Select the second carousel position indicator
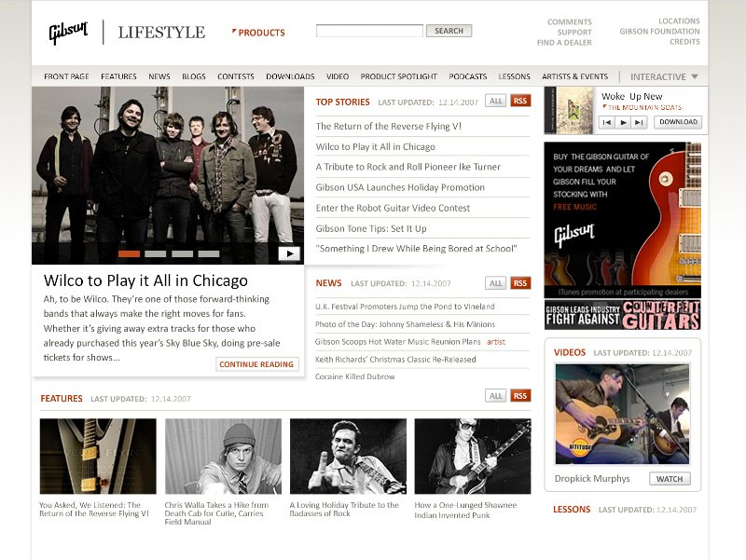The image size is (746, 560). pos(155,253)
